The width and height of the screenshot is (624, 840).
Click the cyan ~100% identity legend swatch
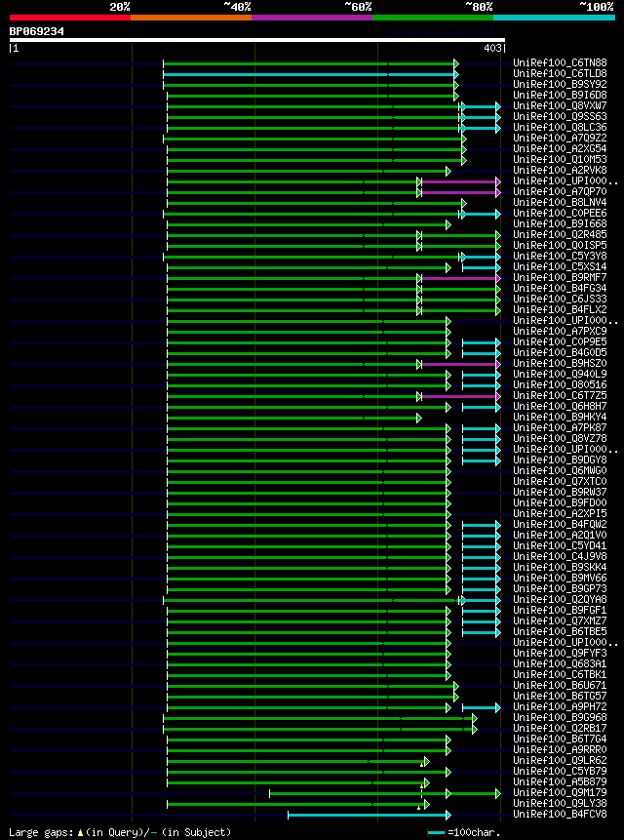tap(555, 18)
